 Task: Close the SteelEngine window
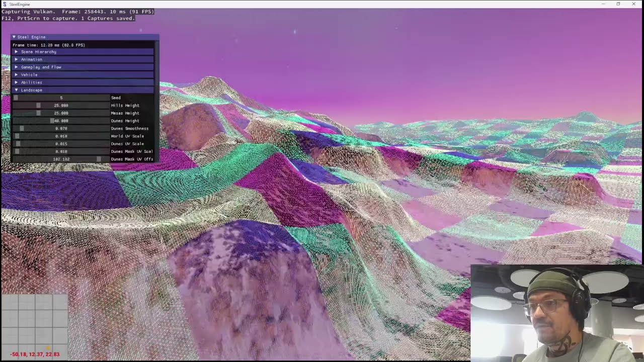[x=633, y=4]
